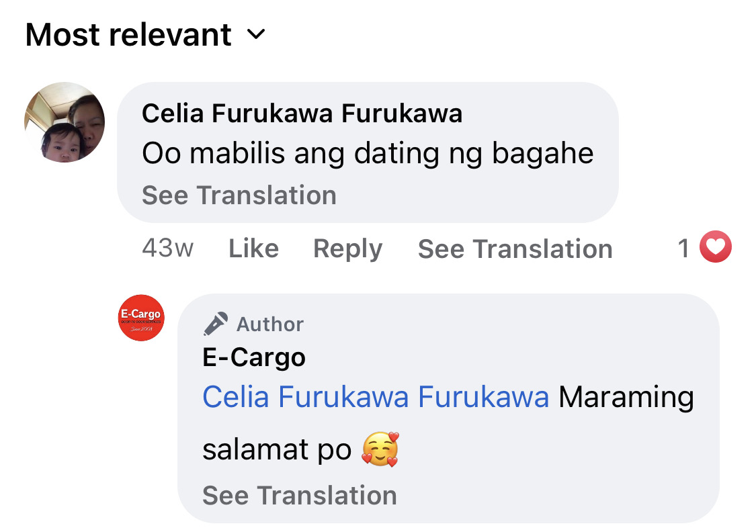View reaction count 1 on comment

[x=683, y=249]
